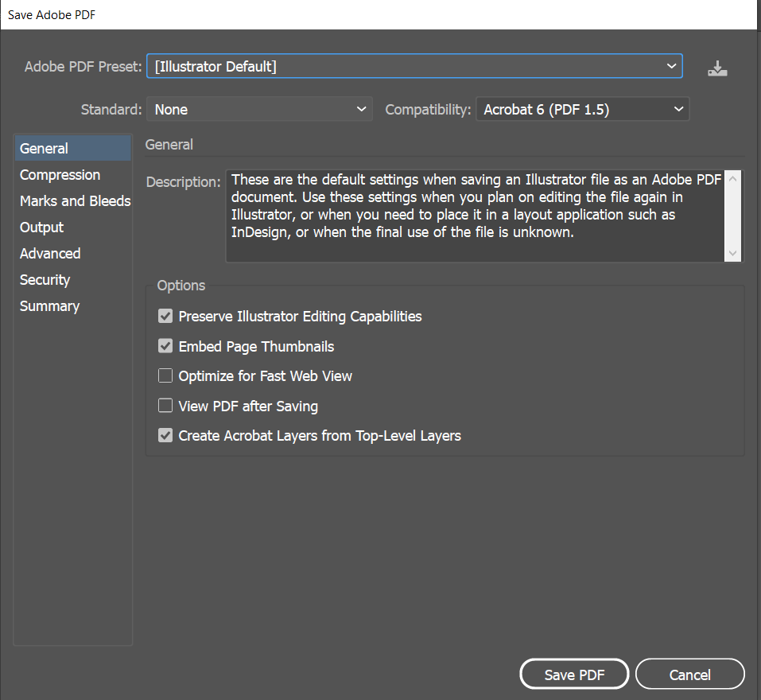Click the description scrollbar down arrow
This screenshot has height=700, width=761.
click(x=733, y=253)
